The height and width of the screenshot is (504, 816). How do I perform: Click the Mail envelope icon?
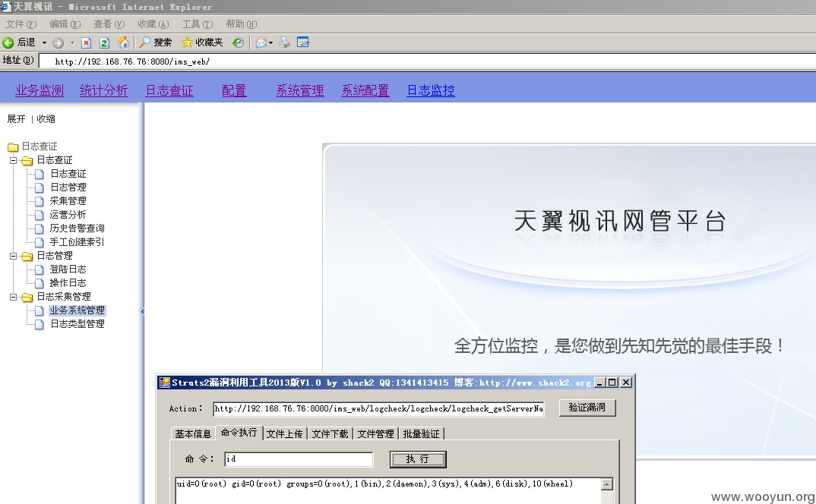click(261, 43)
